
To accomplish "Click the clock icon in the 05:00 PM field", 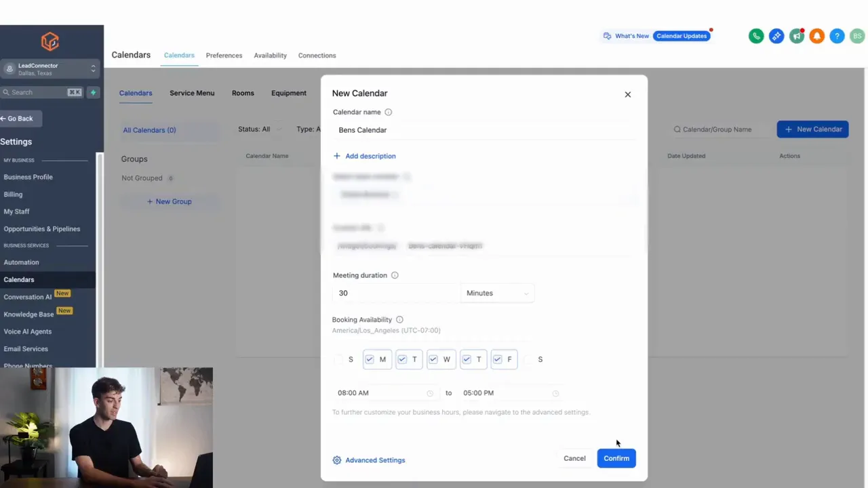I will point(555,393).
